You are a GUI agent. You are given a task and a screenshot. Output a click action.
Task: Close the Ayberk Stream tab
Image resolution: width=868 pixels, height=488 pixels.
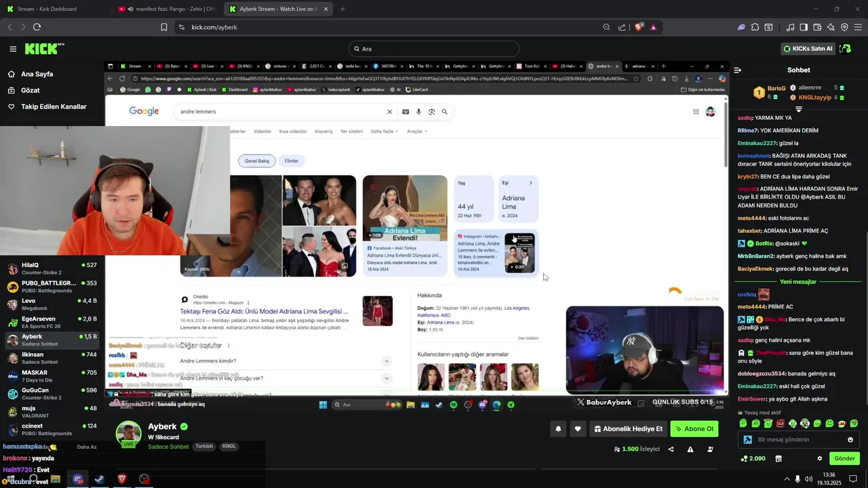(x=326, y=9)
